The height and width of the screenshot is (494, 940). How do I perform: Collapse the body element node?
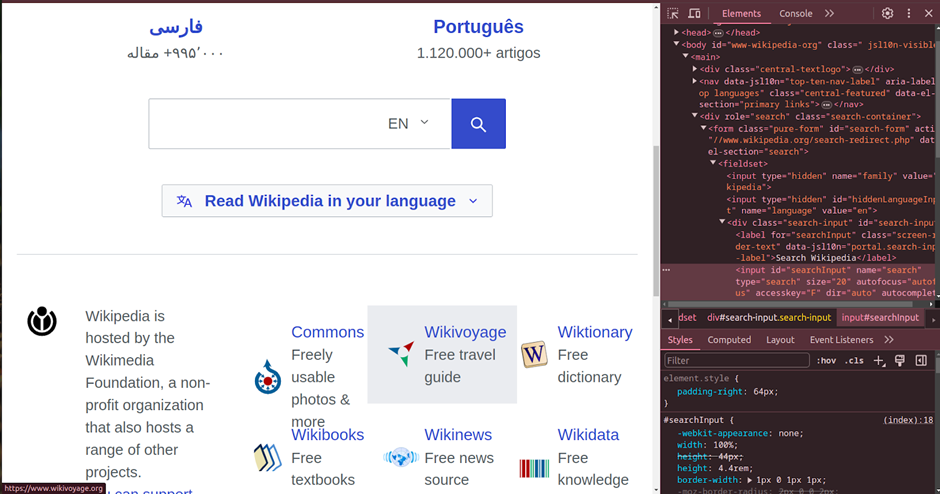[676, 44]
